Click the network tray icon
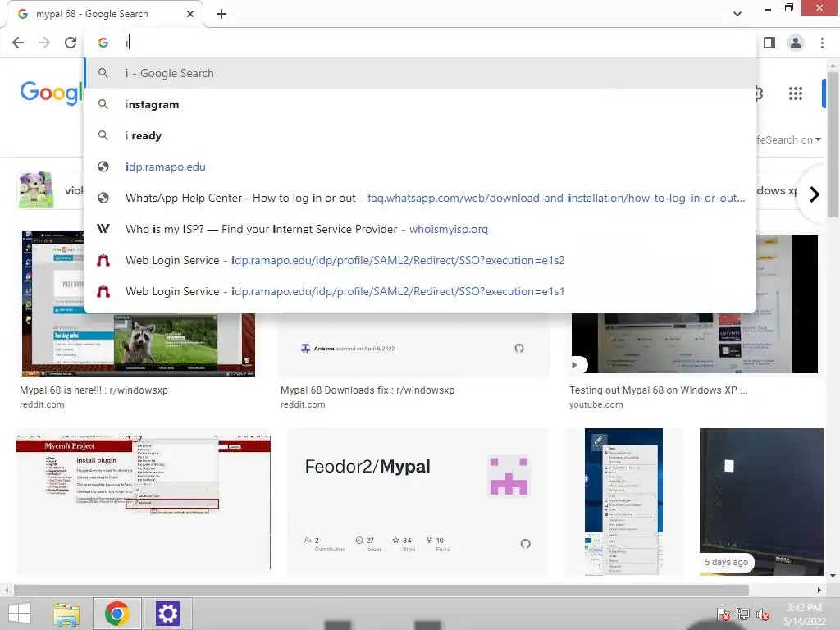Viewport: 840px width, 630px height. coord(743,614)
